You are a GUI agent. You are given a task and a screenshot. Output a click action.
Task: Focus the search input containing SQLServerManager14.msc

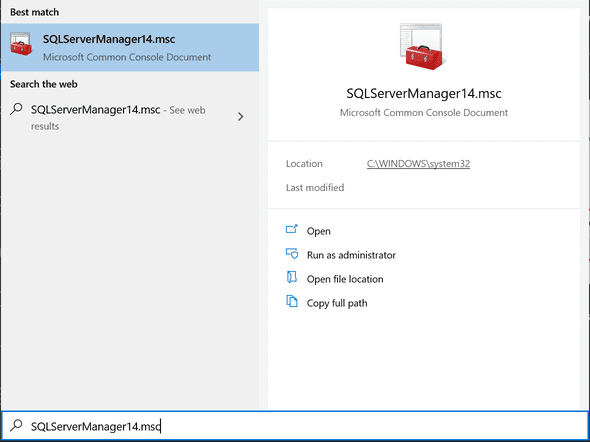[295, 426]
